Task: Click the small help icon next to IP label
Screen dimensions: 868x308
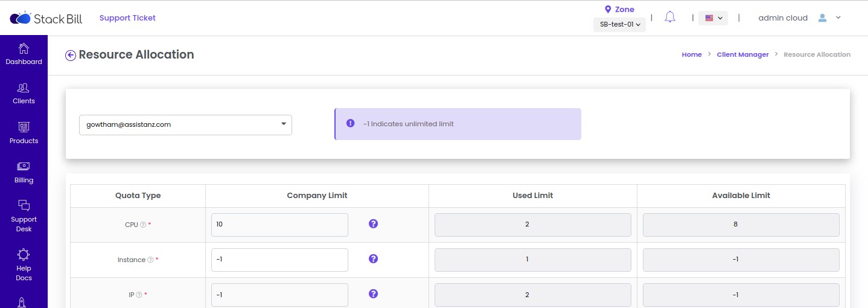Action: [x=139, y=295]
